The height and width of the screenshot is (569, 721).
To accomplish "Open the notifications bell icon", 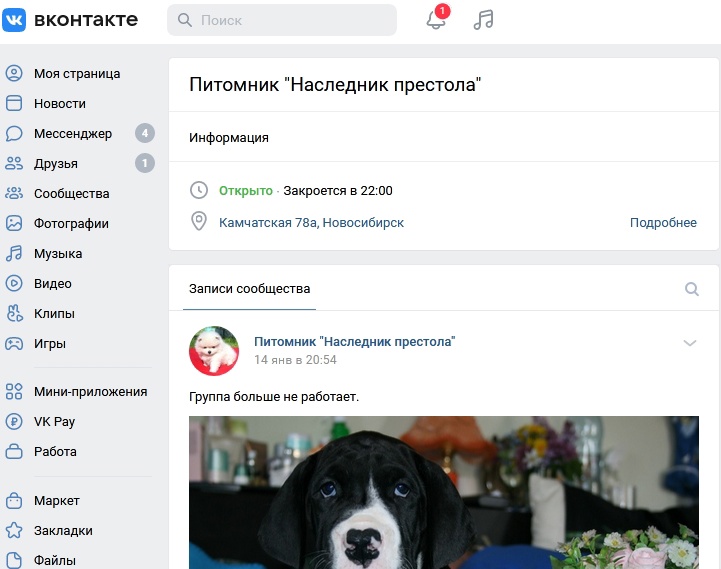I will pos(436,20).
